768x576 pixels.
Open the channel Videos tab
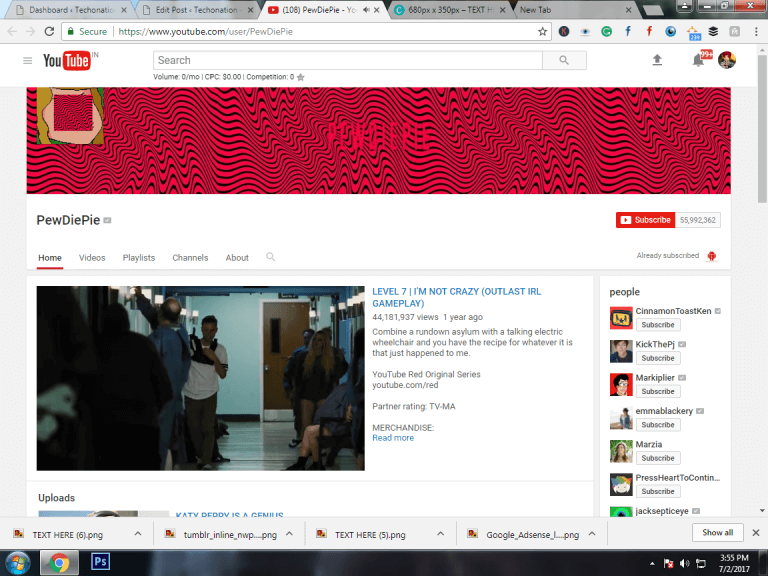point(92,258)
